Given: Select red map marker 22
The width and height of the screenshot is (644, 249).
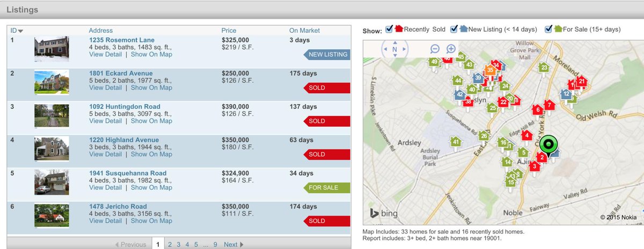Looking at the screenshot, I should tap(503, 102).
